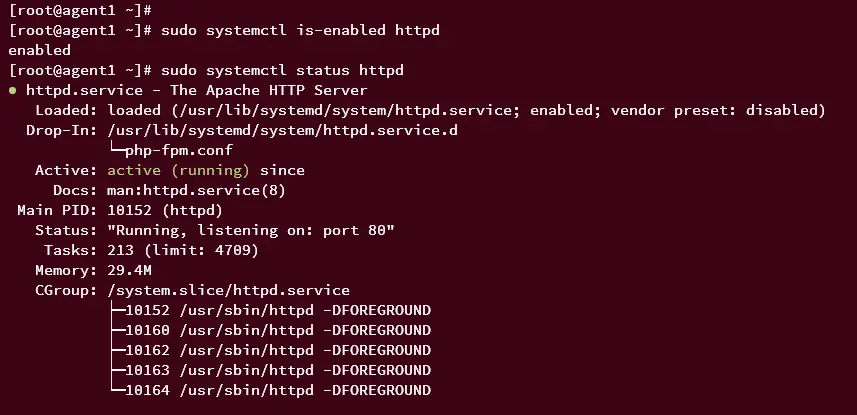Click the Memory value 29.4M
Screen dimensions: 857x415
point(130,270)
